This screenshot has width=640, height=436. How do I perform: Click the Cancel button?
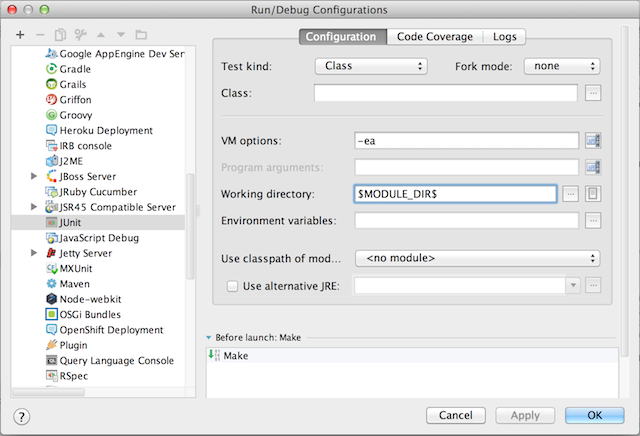tap(456, 416)
